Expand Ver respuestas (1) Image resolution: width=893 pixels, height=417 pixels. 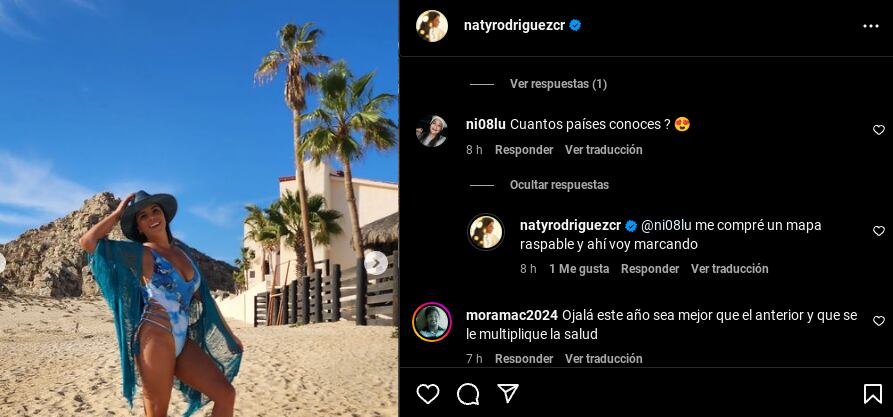[558, 84]
